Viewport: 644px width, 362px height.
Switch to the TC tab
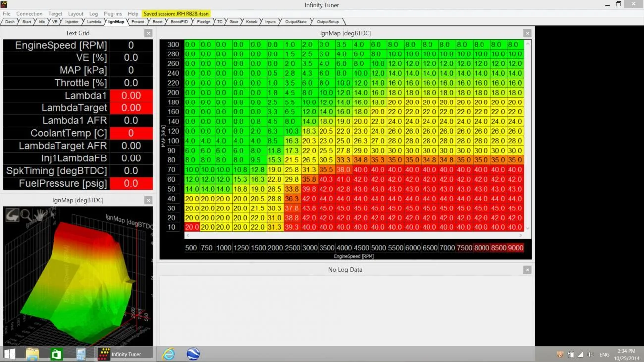220,22
